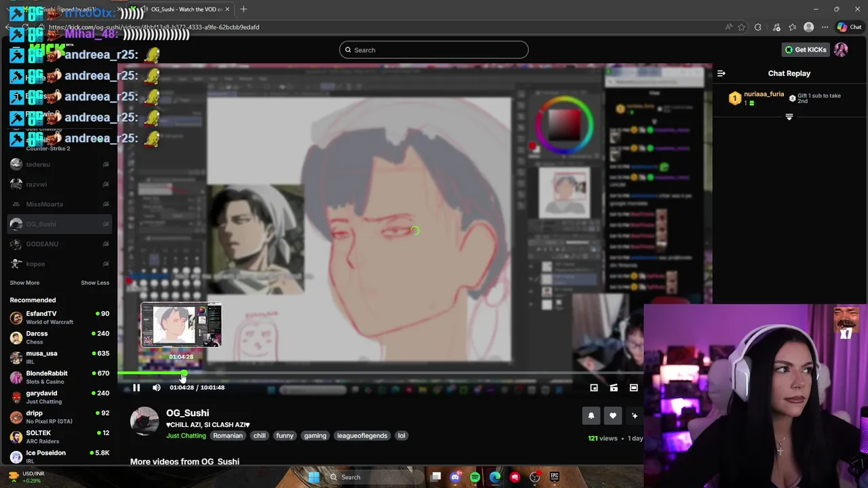Image resolution: width=868 pixels, height=488 pixels.
Task: Click nuriaaa_furia top gifter entry
Action: 756,98
